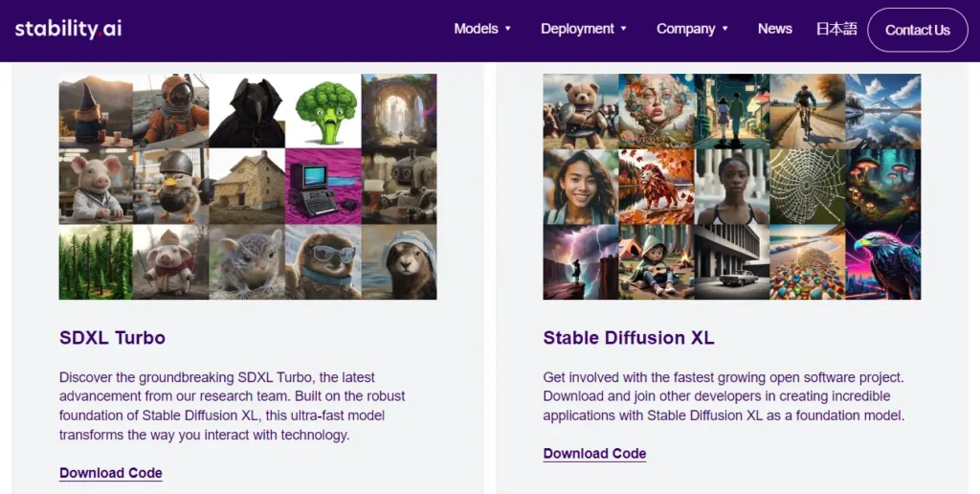Open the Stable Diffusion XL heading
This screenshot has width=980, height=494.
point(628,338)
